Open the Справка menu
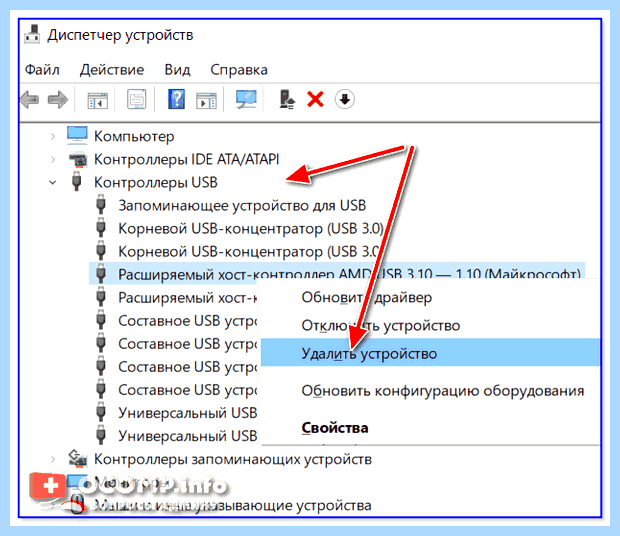Viewport: 620px width, 536px height. (239, 70)
